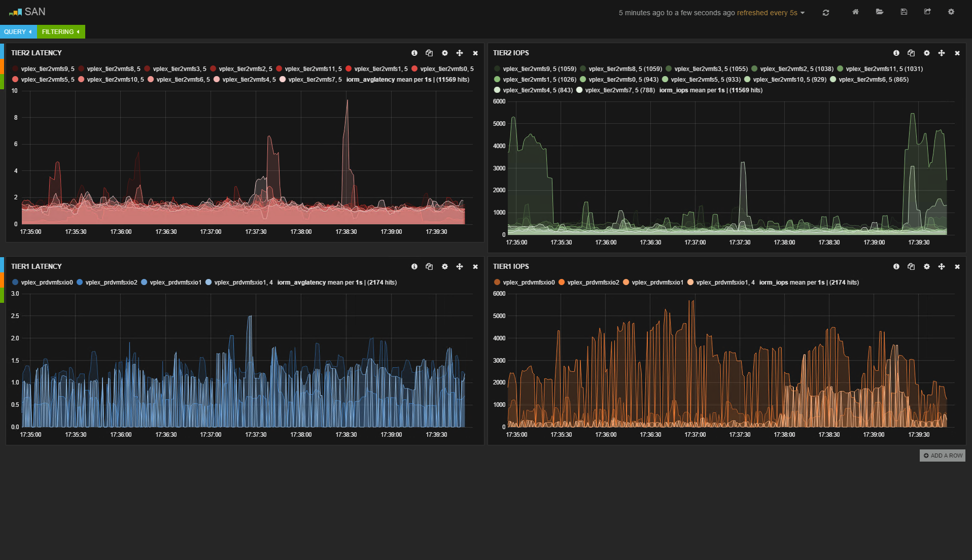Open the load dashboard folder icon
The width and height of the screenshot is (972, 560).
click(880, 12)
